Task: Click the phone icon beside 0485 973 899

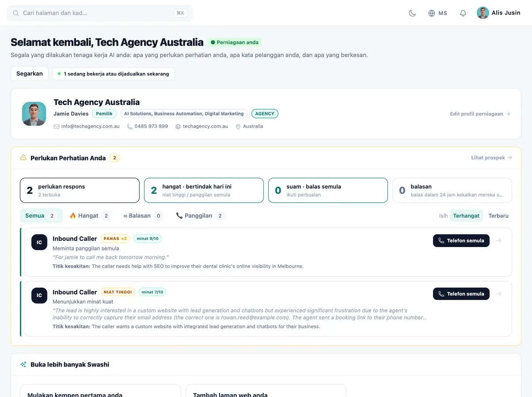Action: pyautogui.click(x=130, y=126)
